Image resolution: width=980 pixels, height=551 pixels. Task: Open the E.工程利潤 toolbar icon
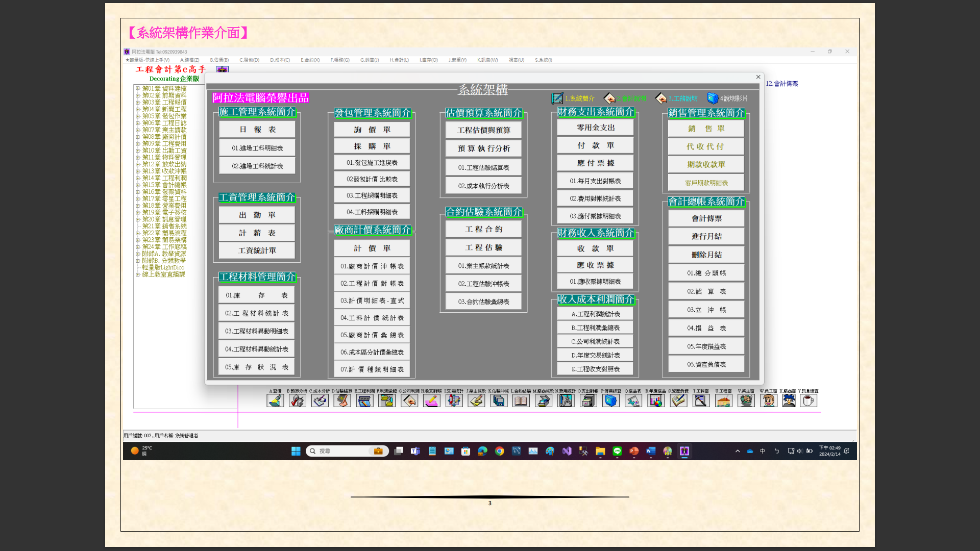[x=364, y=400]
